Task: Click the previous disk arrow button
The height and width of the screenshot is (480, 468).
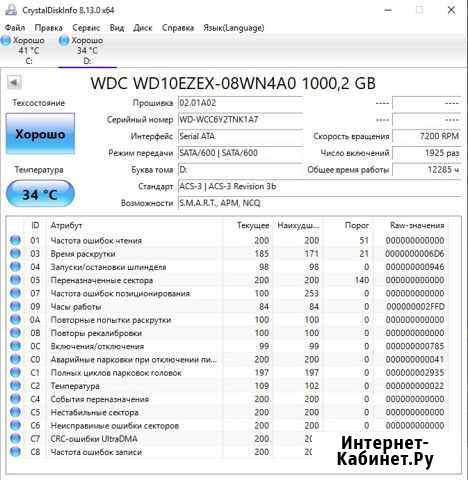Action: pos(14,82)
